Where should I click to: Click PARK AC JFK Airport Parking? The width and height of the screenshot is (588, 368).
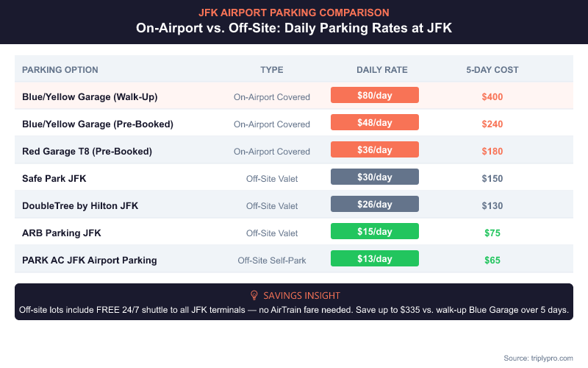[90, 260]
